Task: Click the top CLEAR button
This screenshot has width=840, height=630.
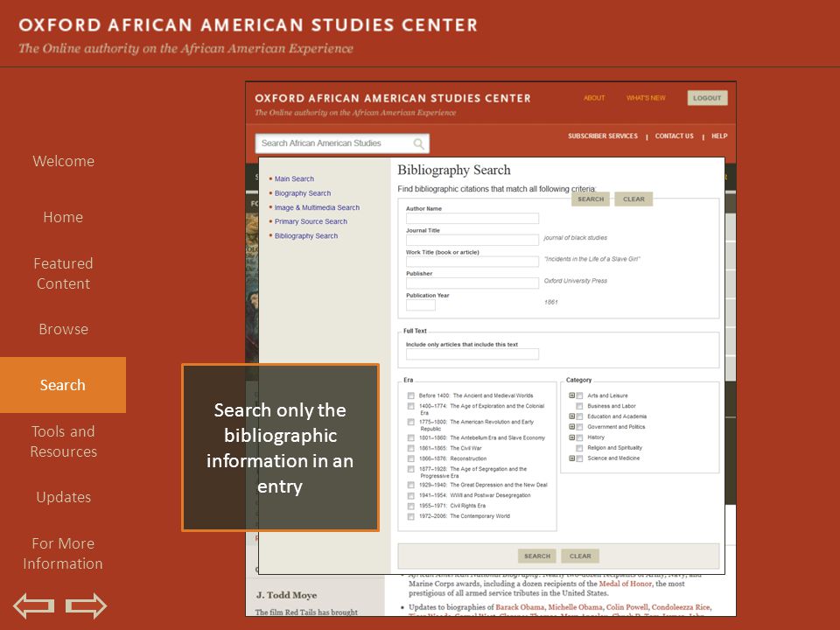Action: (x=633, y=199)
